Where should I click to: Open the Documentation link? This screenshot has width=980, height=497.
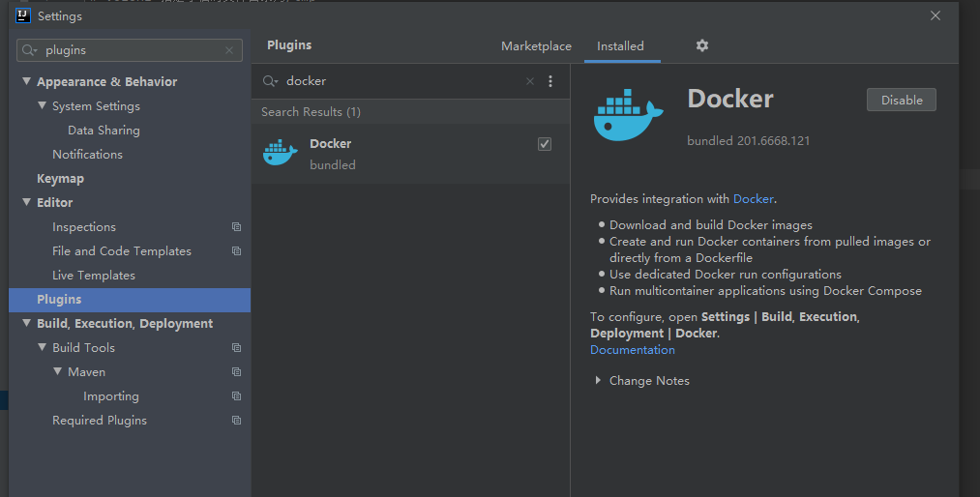click(633, 350)
